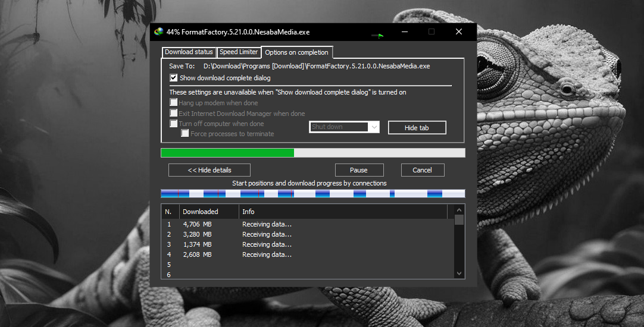The image size is (644, 327).
Task: Toggle Hang up modem when done checkbox
Action: tap(174, 103)
